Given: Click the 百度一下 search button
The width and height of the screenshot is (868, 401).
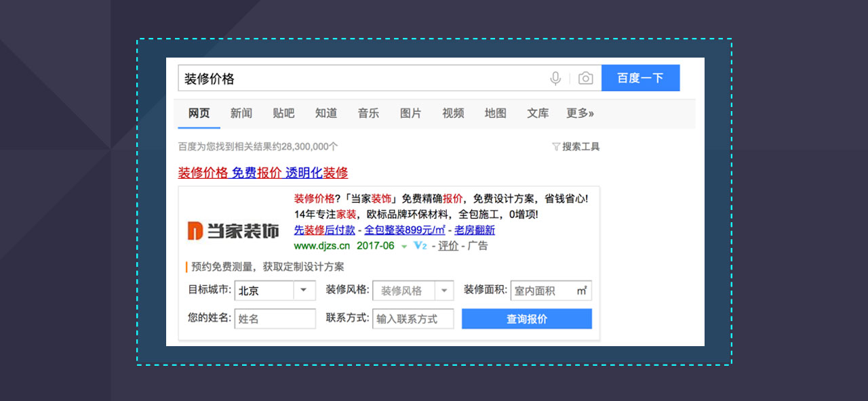Looking at the screenshot, I should 640,78.
